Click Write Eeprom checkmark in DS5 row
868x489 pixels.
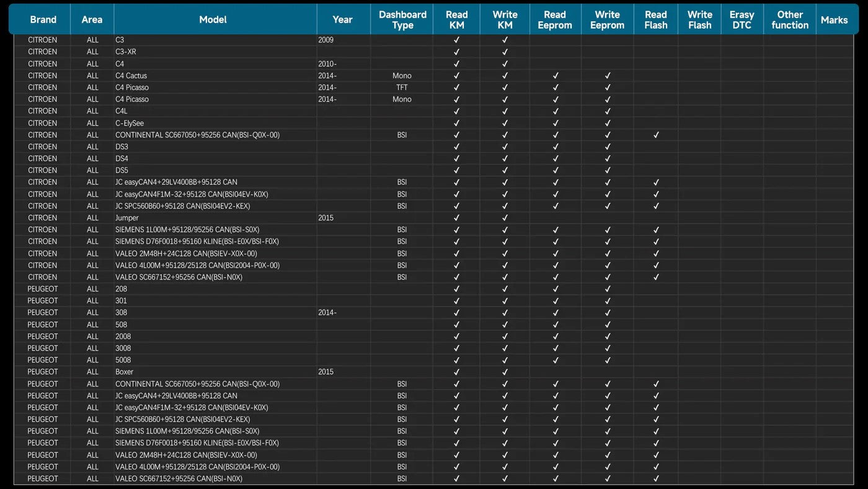pos(608,171)
